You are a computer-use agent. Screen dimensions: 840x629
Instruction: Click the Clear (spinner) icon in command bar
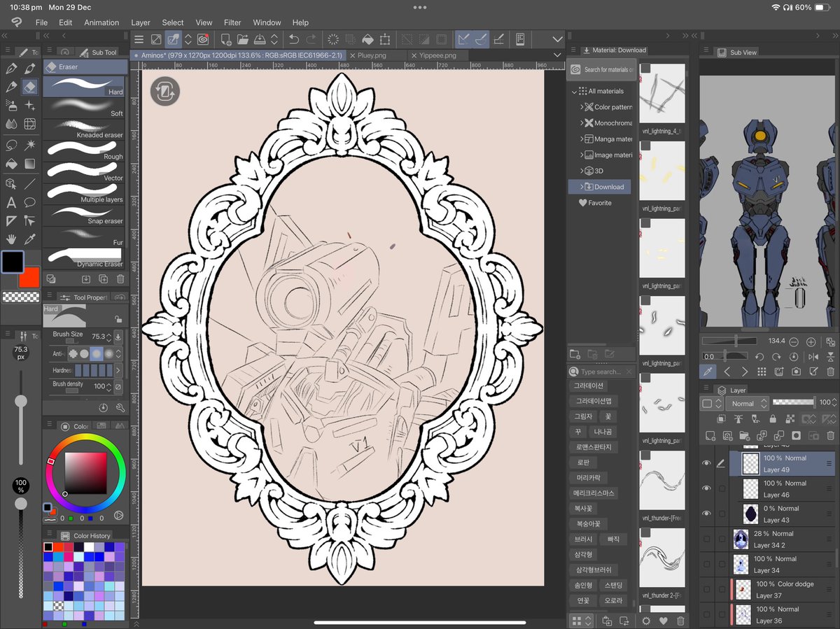point(333,40)
